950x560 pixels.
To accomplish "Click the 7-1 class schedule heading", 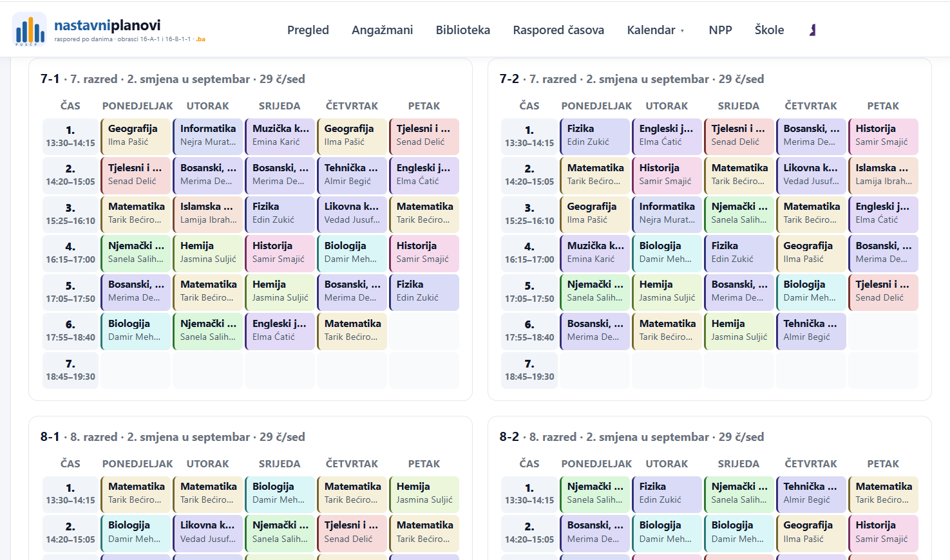I will coord(173,79).
